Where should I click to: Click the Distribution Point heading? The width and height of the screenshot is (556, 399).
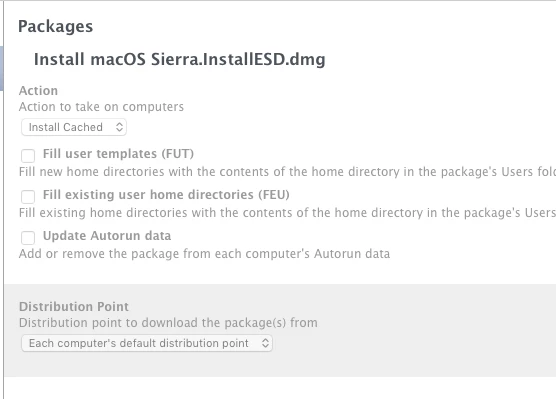click(74, 307)
